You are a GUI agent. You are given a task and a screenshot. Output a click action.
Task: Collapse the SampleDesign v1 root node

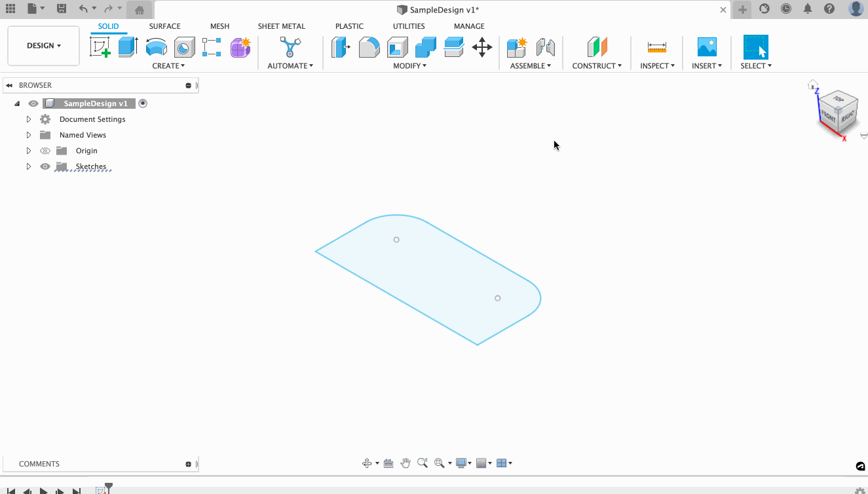pyautogui.click(x=17, y=104)
